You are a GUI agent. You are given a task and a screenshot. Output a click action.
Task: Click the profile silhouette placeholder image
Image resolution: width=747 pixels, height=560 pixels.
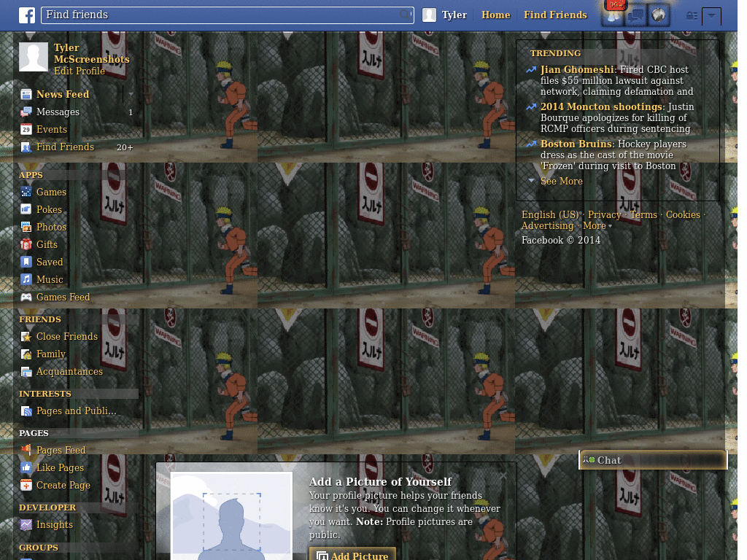(231, 517)
